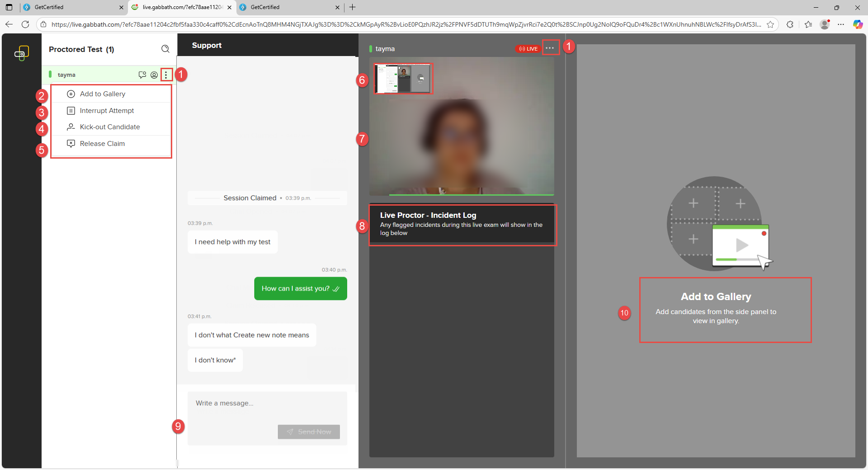Open the browser extensions icon
This screenshot has width=868, height=470.
click(790, 24)
